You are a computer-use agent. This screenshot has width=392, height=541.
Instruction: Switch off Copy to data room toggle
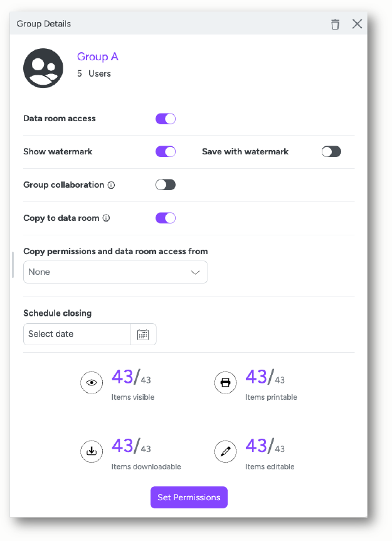tap(166, 218)
